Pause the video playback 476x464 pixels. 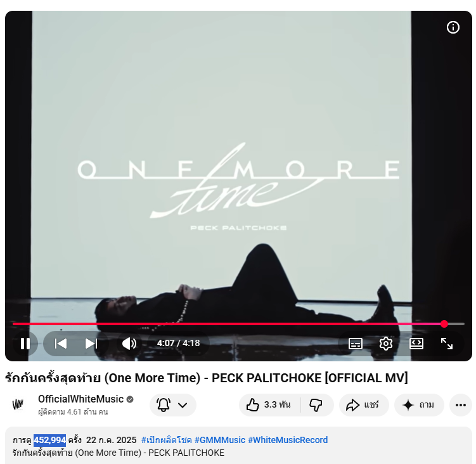tap(25, 344)
